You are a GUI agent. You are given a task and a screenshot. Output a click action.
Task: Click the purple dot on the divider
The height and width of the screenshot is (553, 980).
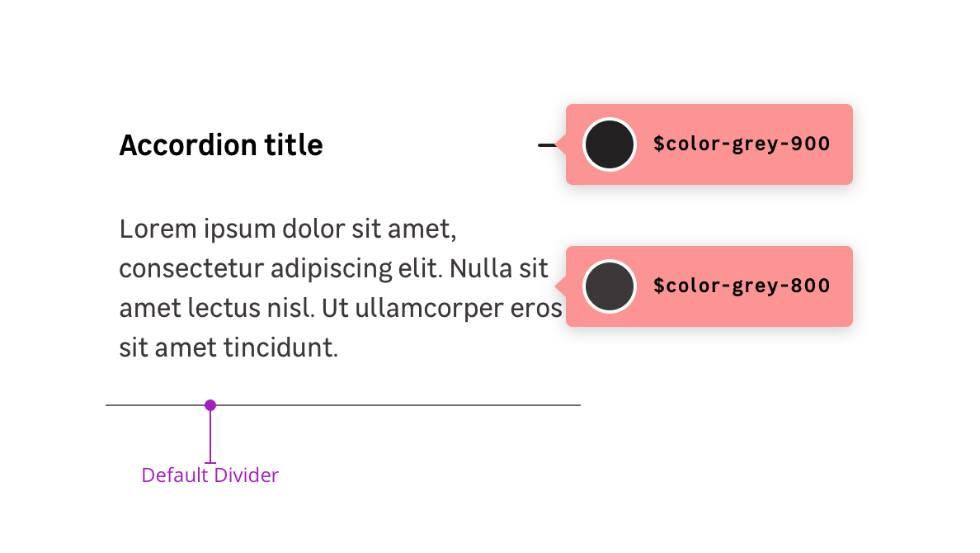point(210,405)
